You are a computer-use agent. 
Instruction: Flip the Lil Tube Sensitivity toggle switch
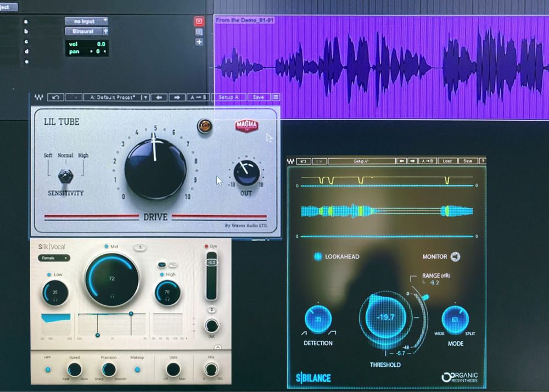(x=66, y=176)
